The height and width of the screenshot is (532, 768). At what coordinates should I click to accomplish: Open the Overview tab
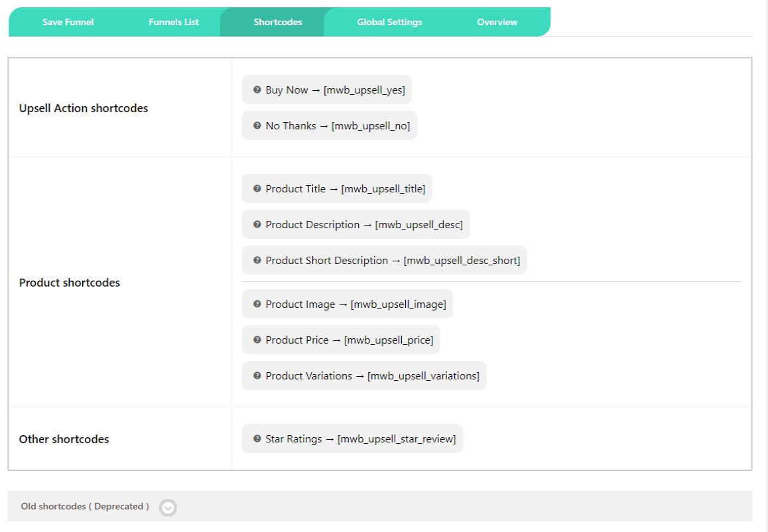click(497, 22)
